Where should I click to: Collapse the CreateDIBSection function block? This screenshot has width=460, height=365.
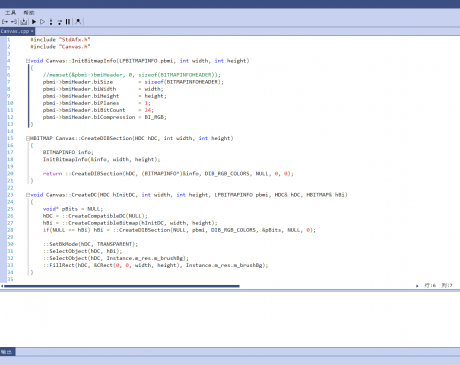[28, 138]
